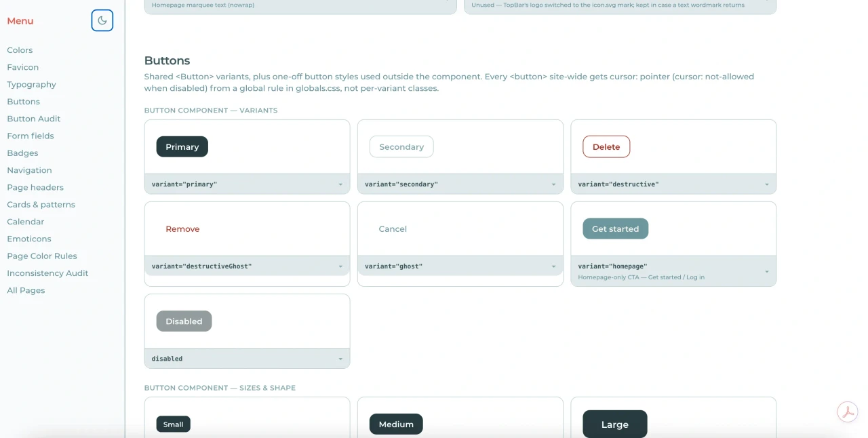Click the Large size button
The width and height of the screenshot is (868, 438).
coord(615,424)
